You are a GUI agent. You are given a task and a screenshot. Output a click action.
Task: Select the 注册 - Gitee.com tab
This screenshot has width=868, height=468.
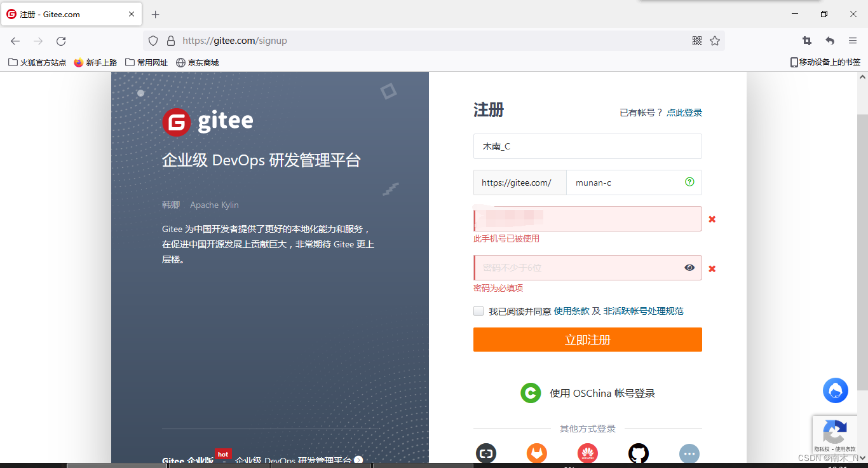point(71,14)
